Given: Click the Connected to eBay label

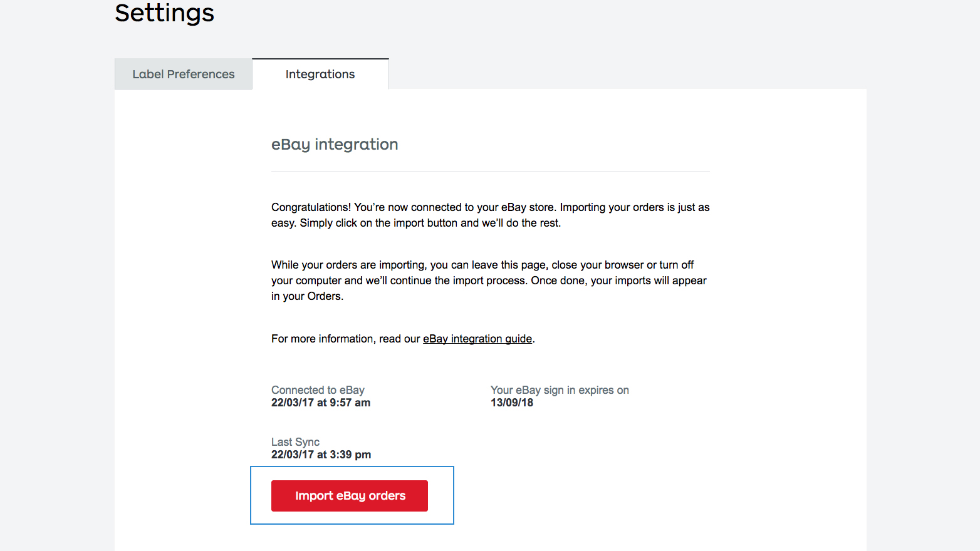Looking at the screenshot, I should [x=318, y=389].
